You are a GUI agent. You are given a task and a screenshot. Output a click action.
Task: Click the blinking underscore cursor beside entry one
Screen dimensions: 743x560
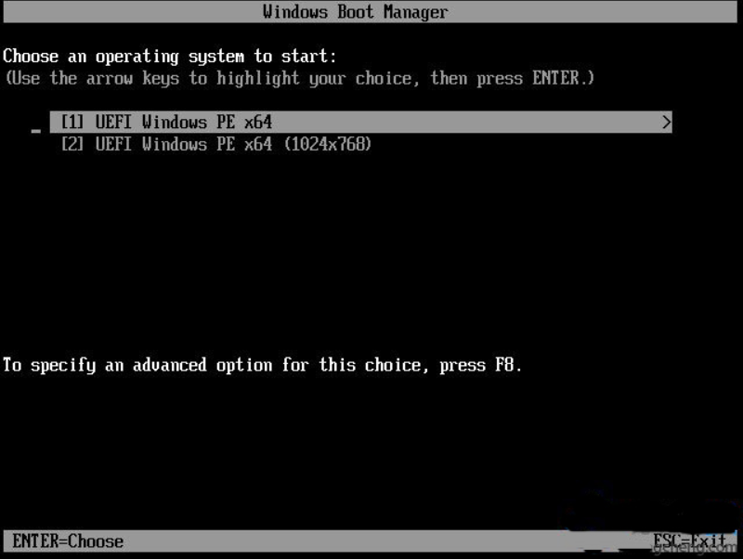(x=36, y=131)
